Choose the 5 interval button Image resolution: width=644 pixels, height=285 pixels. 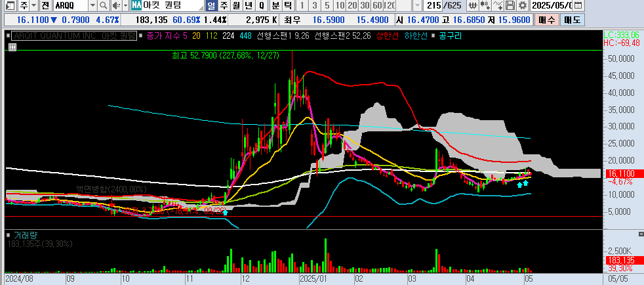click(327, 5)
